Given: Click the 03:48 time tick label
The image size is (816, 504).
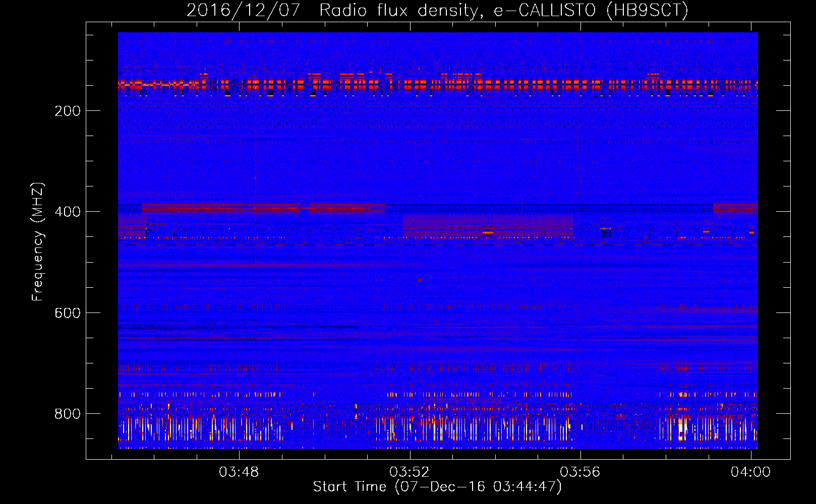Looking at the screenshot, I should pos(239,472).
